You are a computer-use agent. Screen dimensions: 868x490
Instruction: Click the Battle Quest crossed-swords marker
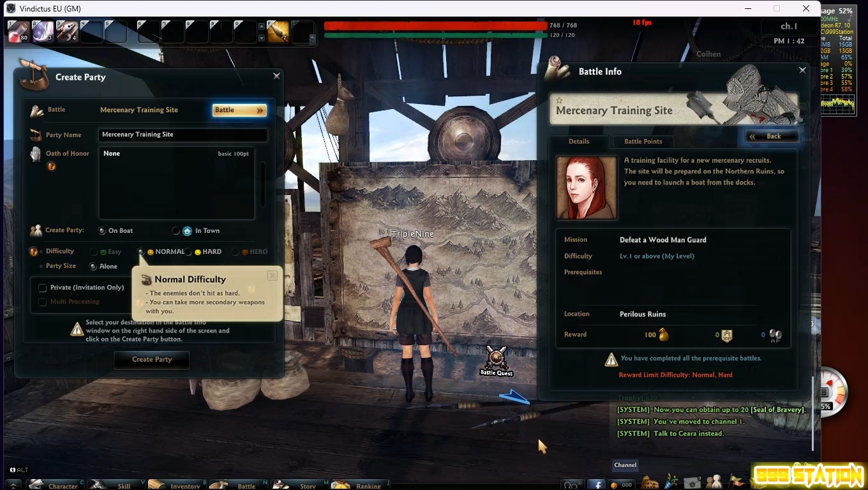[497, 358]
